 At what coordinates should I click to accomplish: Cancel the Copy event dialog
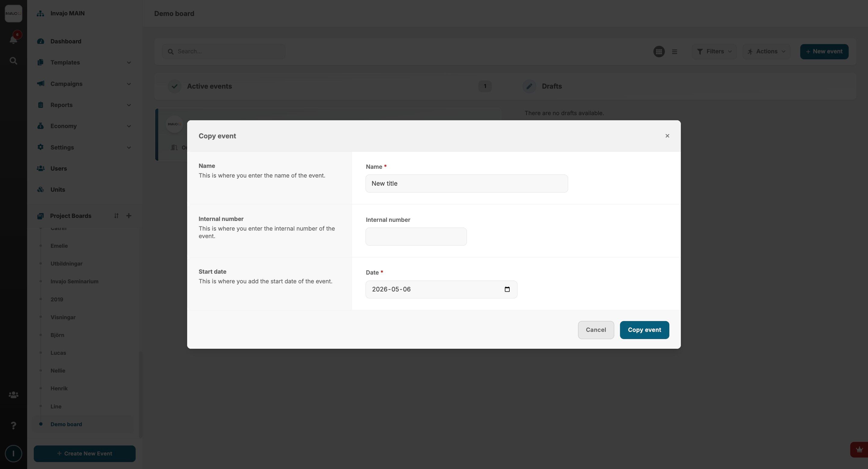[596, 330]
